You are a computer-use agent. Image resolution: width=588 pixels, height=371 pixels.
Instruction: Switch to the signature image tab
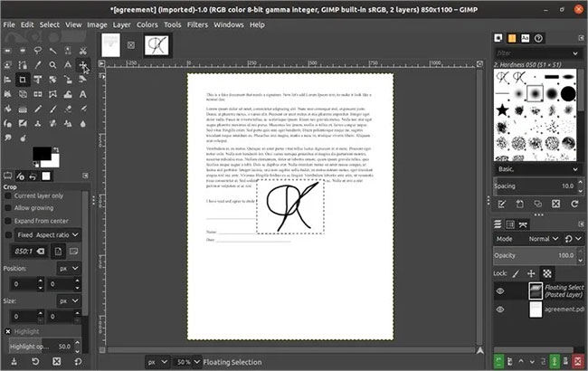tap(156, 45)
